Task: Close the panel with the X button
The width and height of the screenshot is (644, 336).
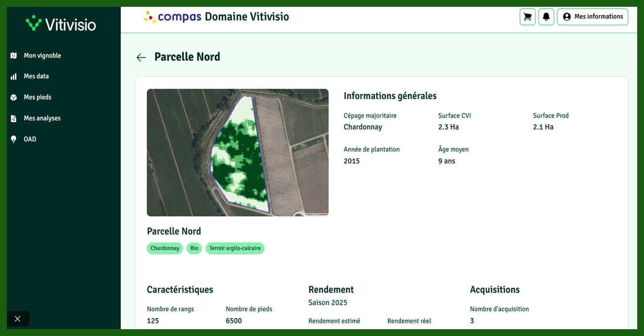Action: point(18,319)
